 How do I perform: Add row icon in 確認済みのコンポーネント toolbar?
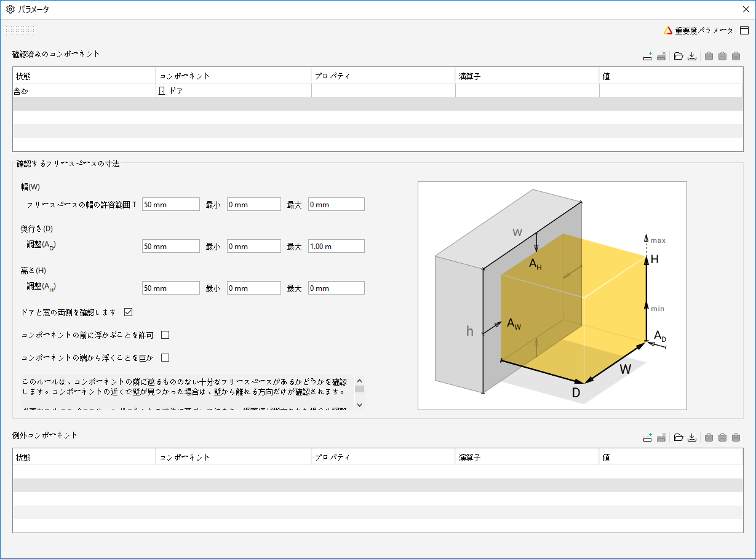pos(648,57)
